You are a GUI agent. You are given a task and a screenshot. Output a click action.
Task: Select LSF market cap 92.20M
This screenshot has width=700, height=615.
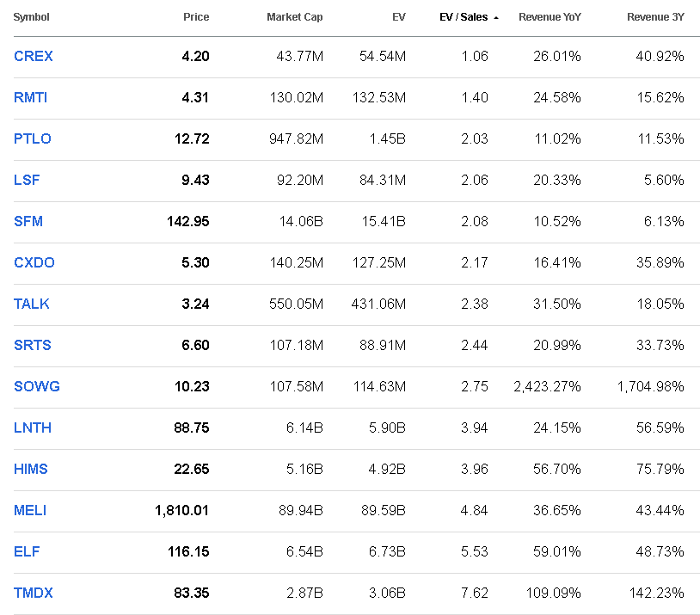[300, 180]
